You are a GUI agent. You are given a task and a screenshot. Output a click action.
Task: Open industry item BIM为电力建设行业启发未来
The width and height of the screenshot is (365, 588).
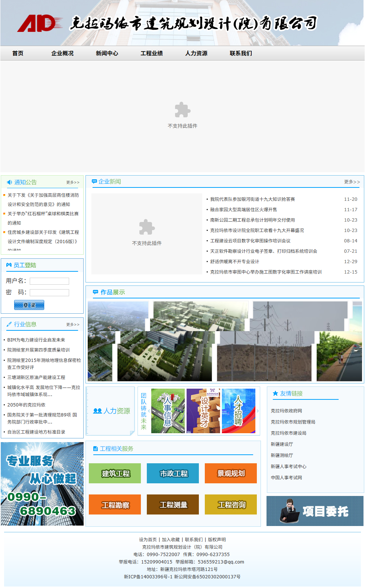(x=36, y=340)
